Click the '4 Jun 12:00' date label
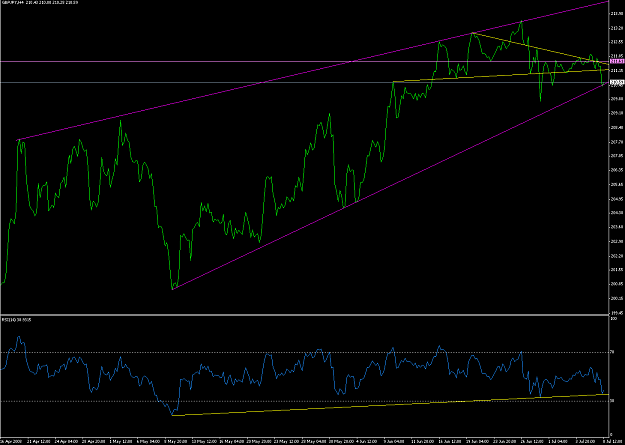This screenshot has height=445, width=625. [x=367, y=442]
